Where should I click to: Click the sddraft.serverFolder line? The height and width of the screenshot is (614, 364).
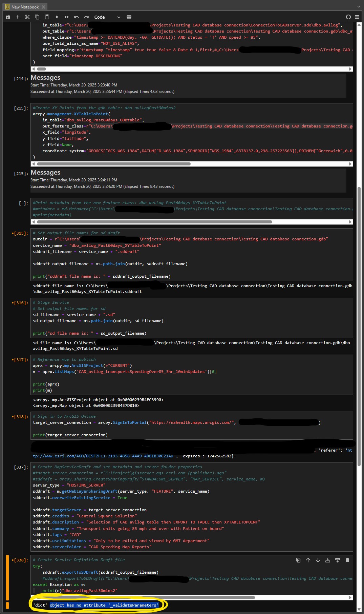coord(92,547)
